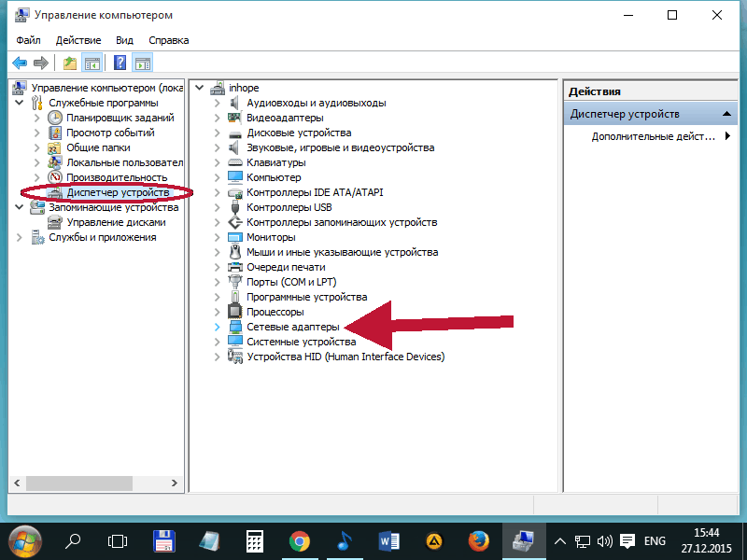
Task: Open Firefox from the taskbar
Action: pyautogui.click(x=479, y=541)
